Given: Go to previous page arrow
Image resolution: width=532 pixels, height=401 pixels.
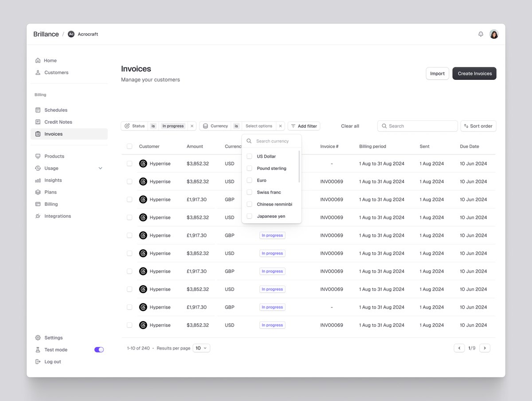Looking at the screenshot, I should pyautogui.click(x=459, y=348).
